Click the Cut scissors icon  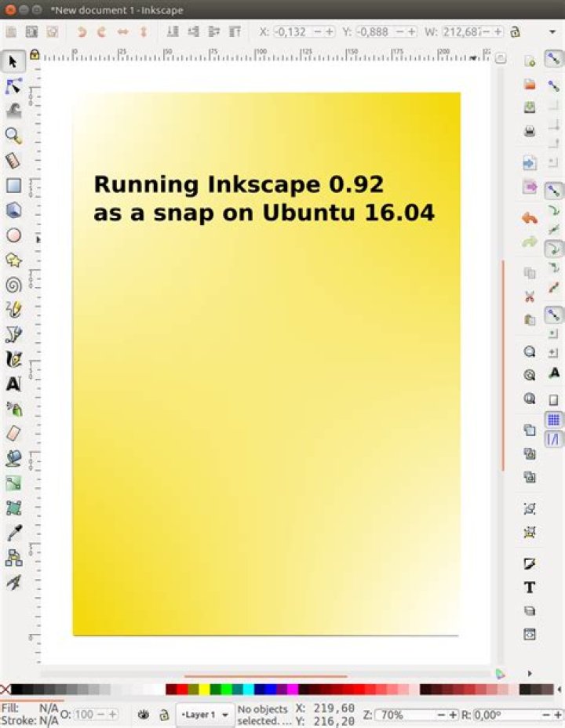[x=529, y=297]
